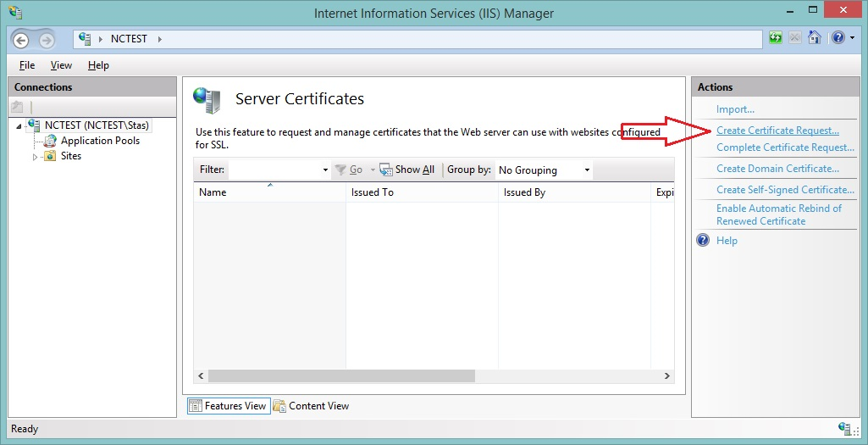Click the Sites folder icon in the tree
868x445 pixels.
coord(51,156)
